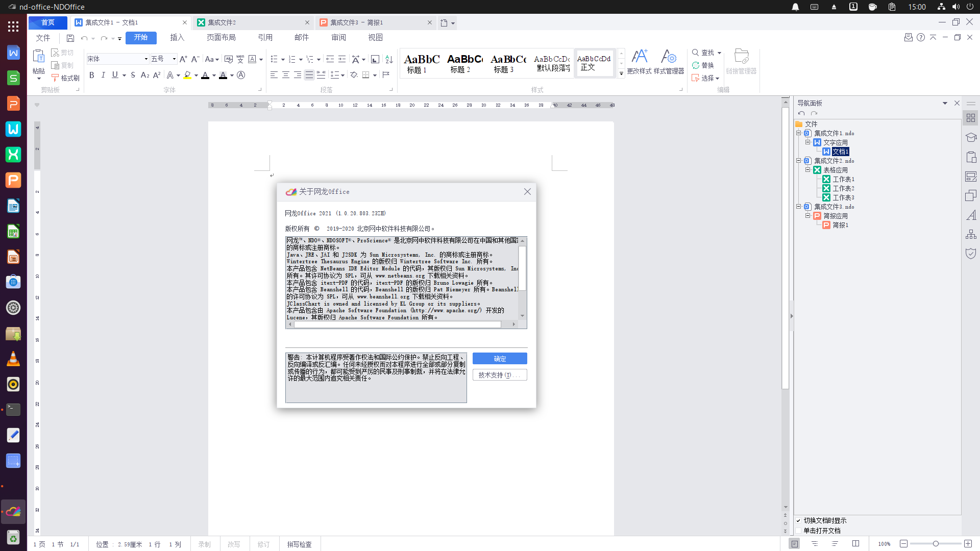The width and height of the screenshot is (980, 551).
Task: Apply superscript formatting A²
Action: [157, 75]
